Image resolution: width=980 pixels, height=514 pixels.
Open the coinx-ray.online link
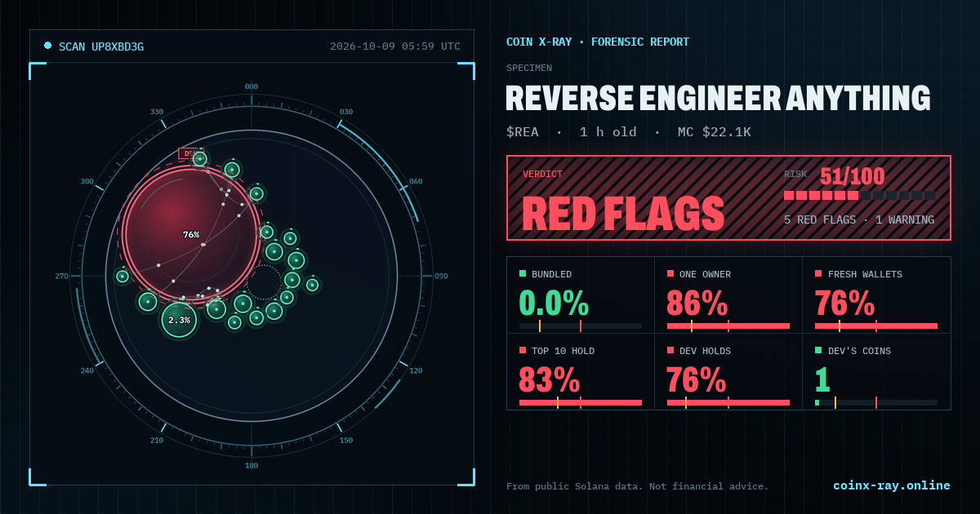pyautogui.click(x=892, y=485)
